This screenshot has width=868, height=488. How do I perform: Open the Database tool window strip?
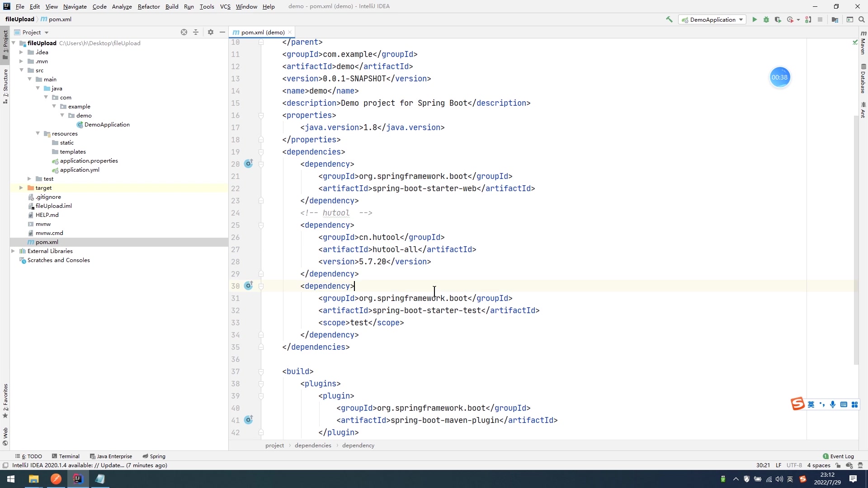863,79
